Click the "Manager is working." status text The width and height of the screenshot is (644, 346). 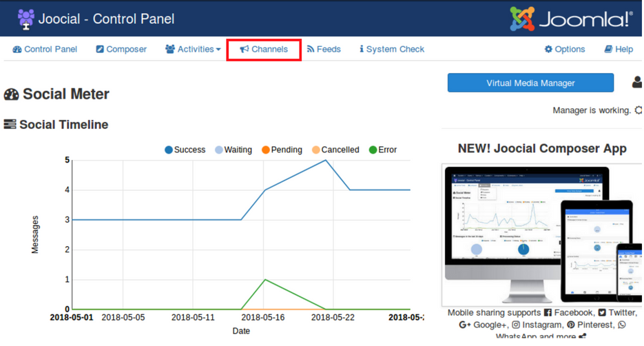coord(592,110)
